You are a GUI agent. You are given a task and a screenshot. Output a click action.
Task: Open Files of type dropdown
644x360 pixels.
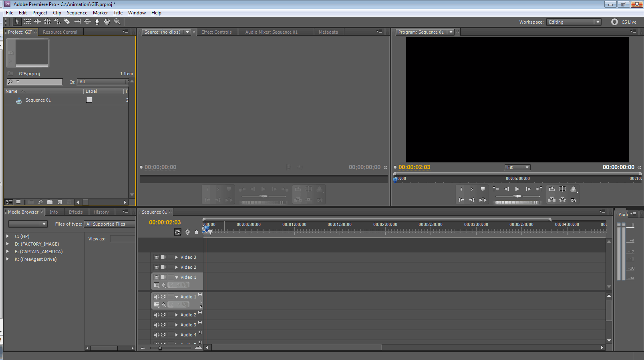tap(109, 224)
